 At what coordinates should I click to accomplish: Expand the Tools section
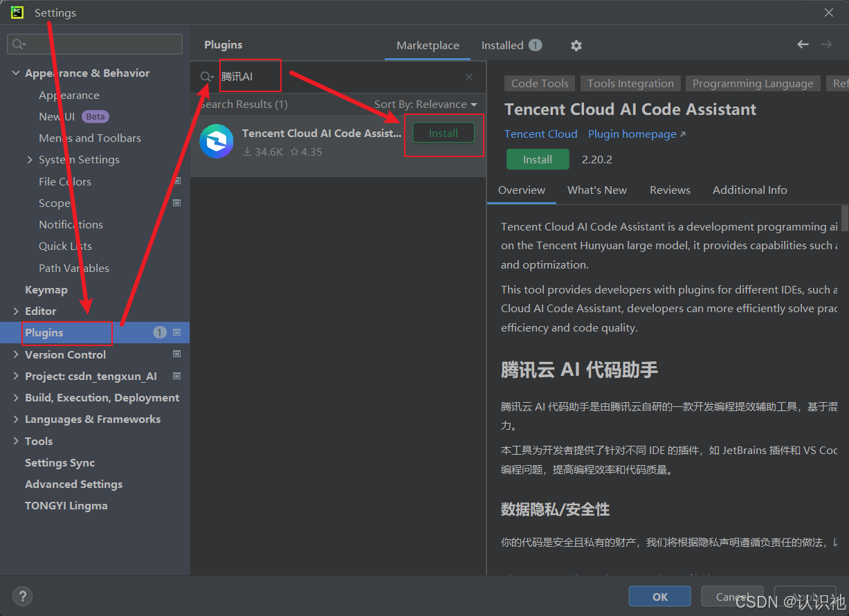coord(16,441)
